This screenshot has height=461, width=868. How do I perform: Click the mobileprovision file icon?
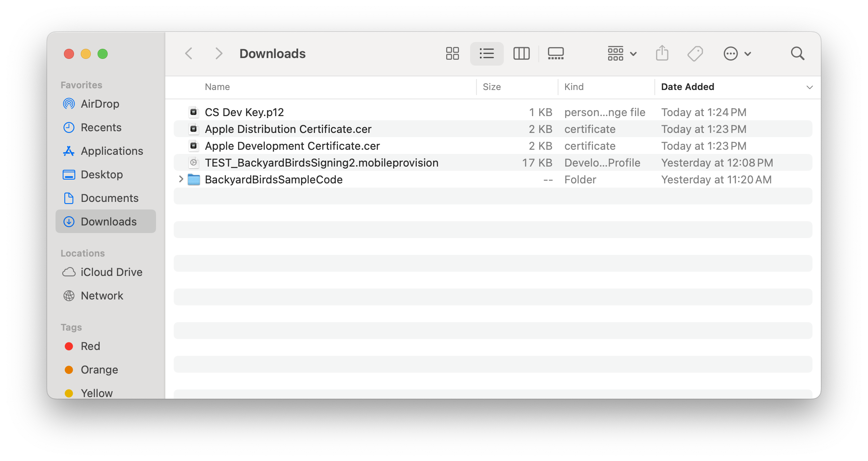point(193,162)
